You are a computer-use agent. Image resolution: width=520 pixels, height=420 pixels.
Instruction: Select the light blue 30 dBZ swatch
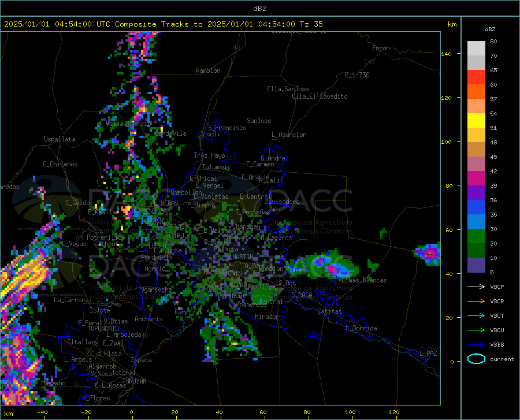coord(476,222)
